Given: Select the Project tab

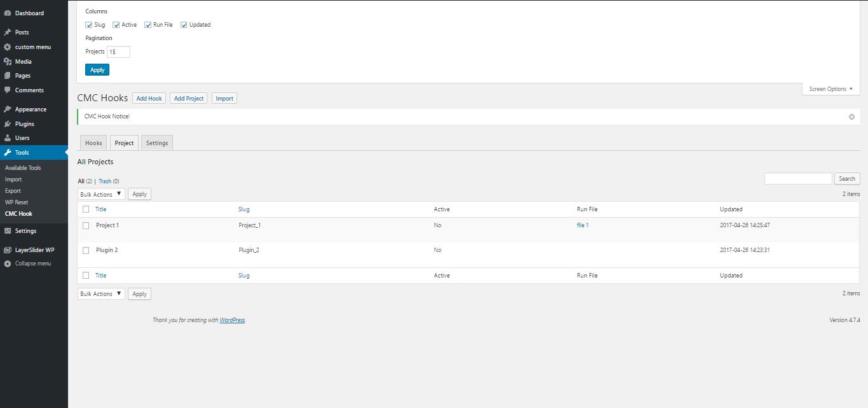Looking at the screenshot, I should coord(124,143).
